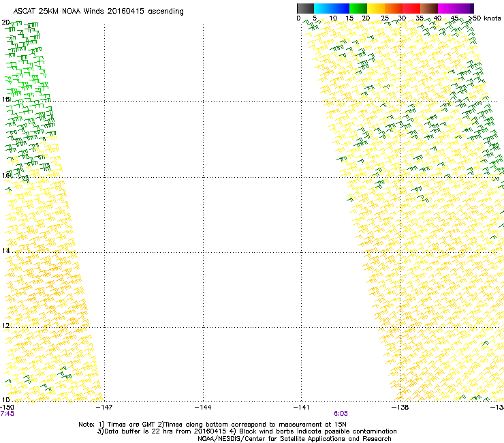This screenshot has width=504, height=443.
Task: Click the magenta 40-45 knots legend segment
Action: point(447,8)
